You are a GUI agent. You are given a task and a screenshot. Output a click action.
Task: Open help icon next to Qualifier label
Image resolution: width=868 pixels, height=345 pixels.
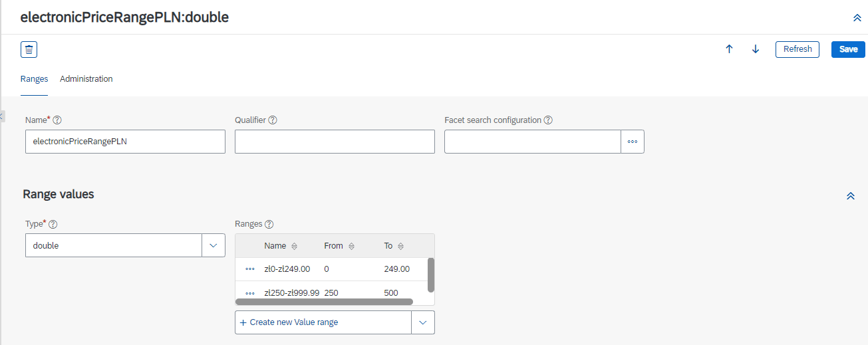point(273,120)
